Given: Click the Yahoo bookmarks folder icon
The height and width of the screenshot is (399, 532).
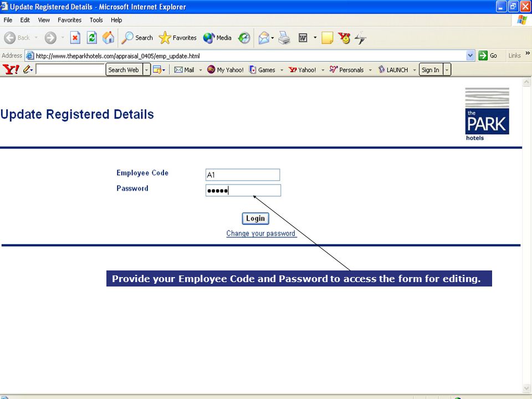Looking at the screenshot, I should tap(157, 70).
